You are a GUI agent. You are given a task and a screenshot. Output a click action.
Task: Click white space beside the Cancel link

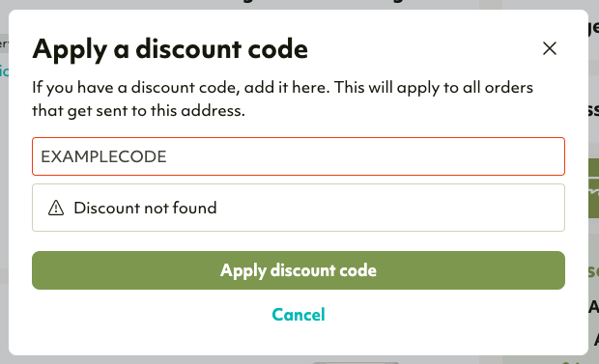[x=440, y=315]
